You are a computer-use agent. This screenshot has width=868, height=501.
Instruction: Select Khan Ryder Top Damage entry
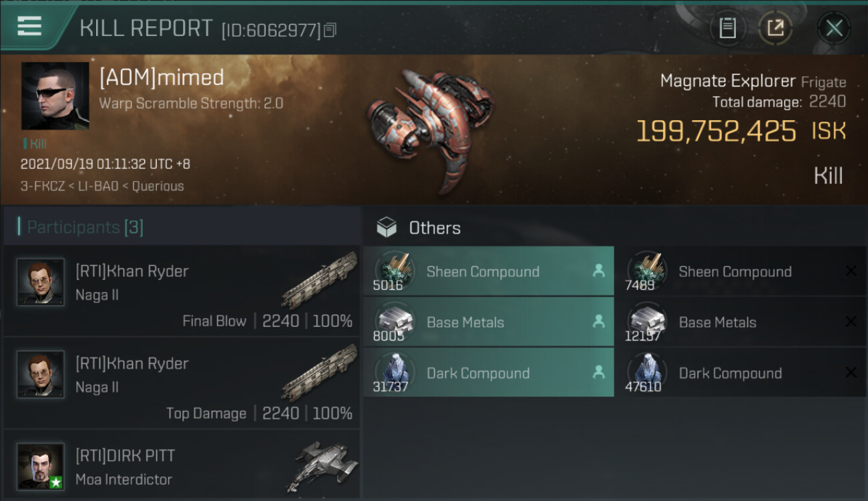click(182, 383)
